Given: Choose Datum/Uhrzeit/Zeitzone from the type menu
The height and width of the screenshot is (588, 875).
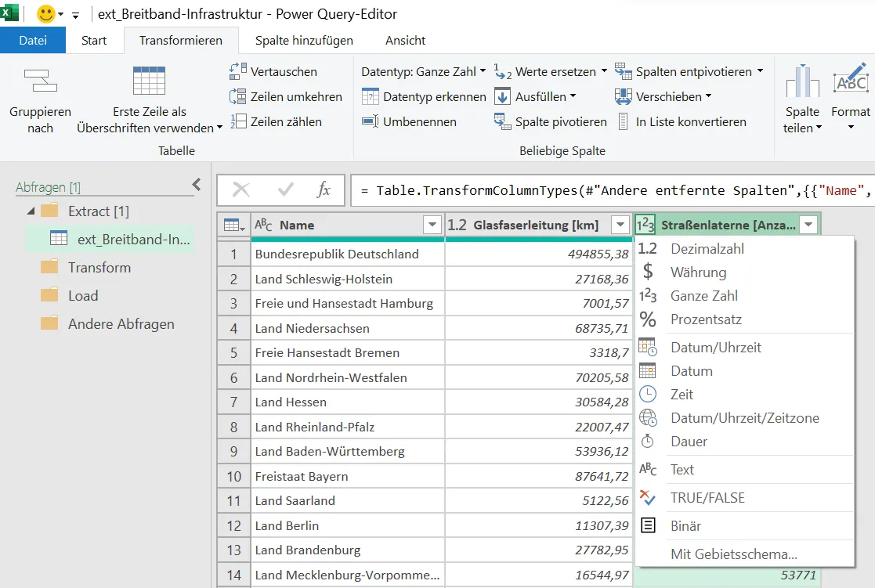Looking at the screenshot, I should [x=744, y=418].
